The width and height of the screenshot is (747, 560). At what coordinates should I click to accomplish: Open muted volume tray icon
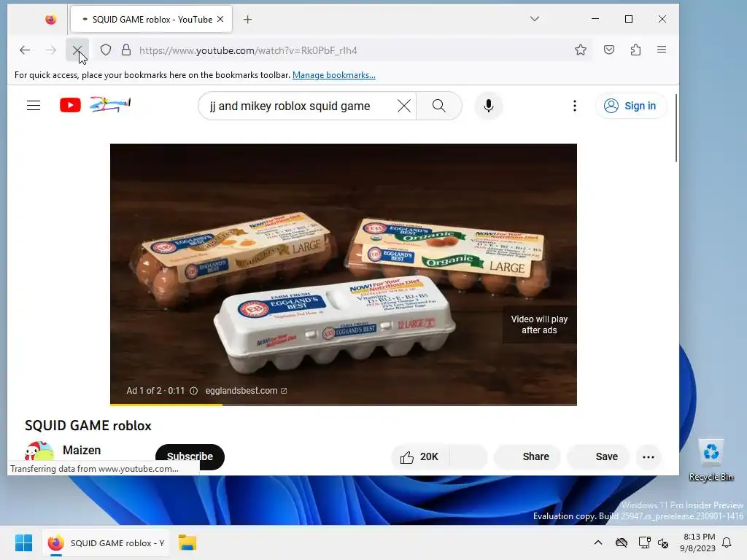pos(663,542)
